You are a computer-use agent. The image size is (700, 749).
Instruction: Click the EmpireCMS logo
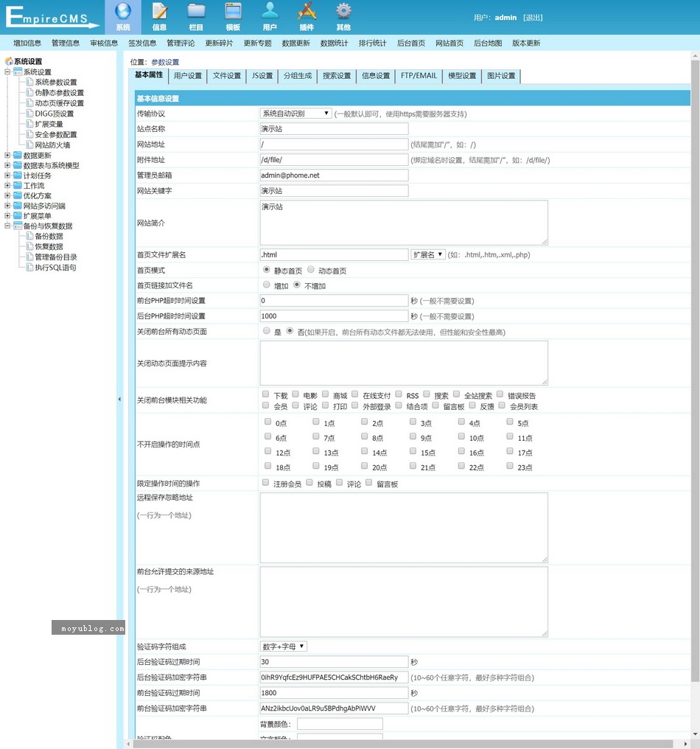pos(52,17)
